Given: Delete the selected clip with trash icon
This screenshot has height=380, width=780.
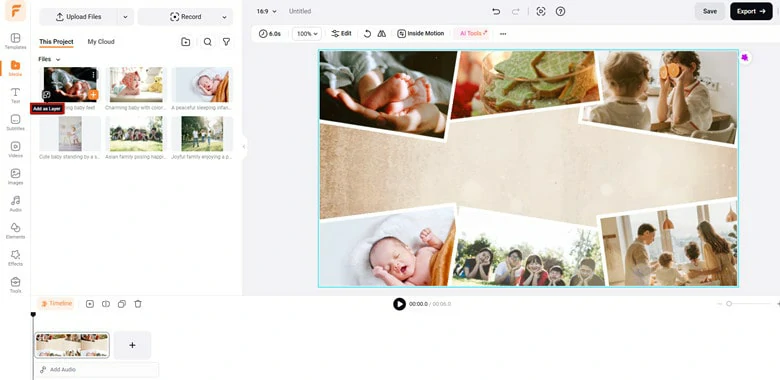Looking at the screenshot, I should 138,303.
